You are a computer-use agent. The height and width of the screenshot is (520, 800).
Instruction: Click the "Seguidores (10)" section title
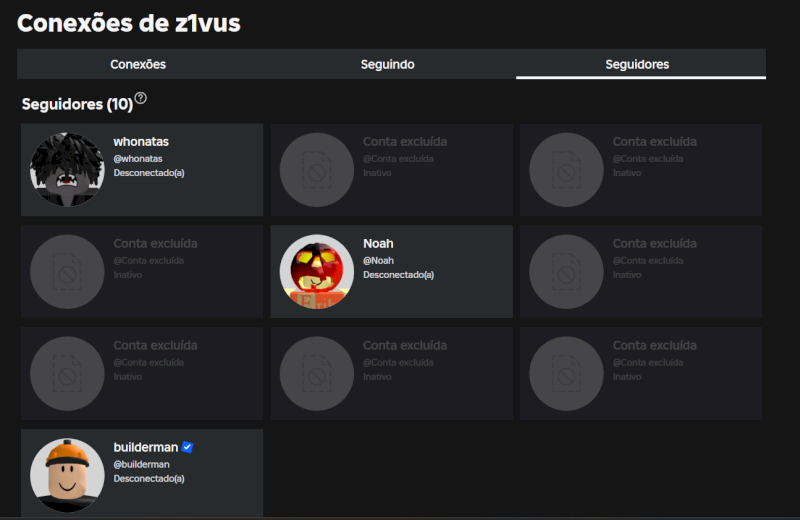click(x=77, y=104)
